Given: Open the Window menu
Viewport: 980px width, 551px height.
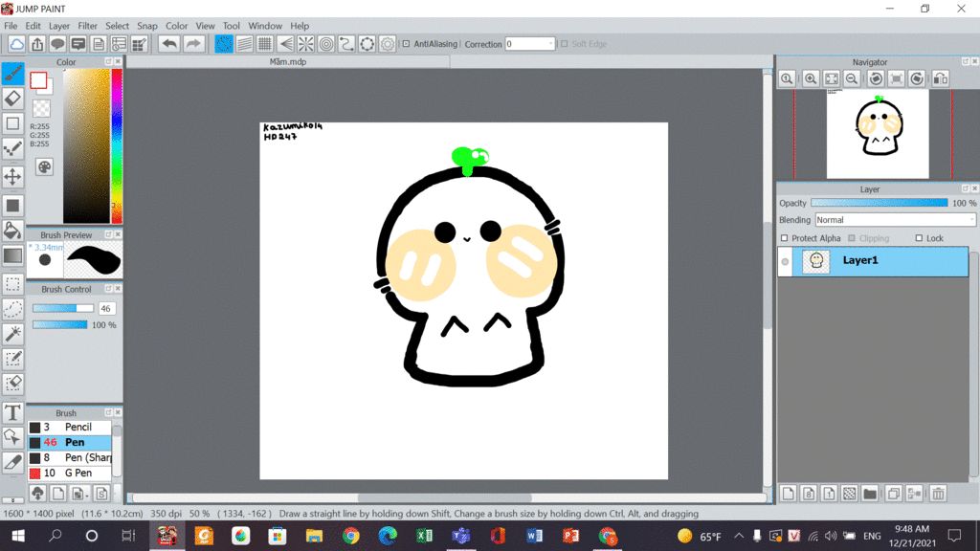Looking at the screenshot, I should (x=265, y=26).
